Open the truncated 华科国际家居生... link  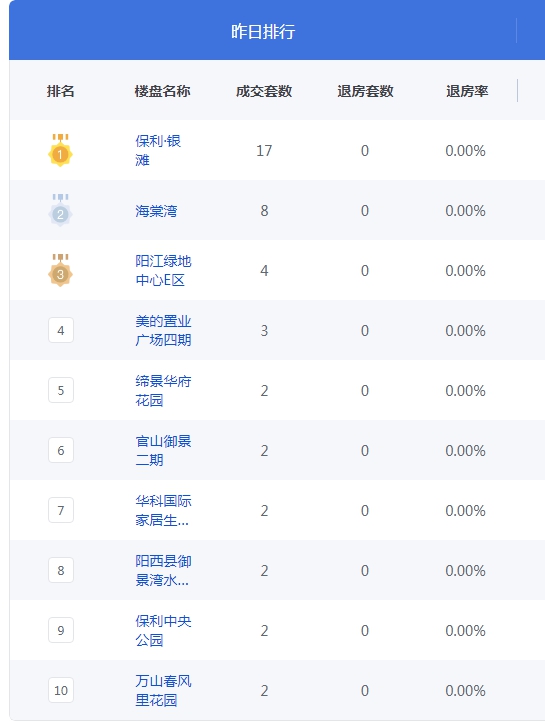click(x=163, y=510)
